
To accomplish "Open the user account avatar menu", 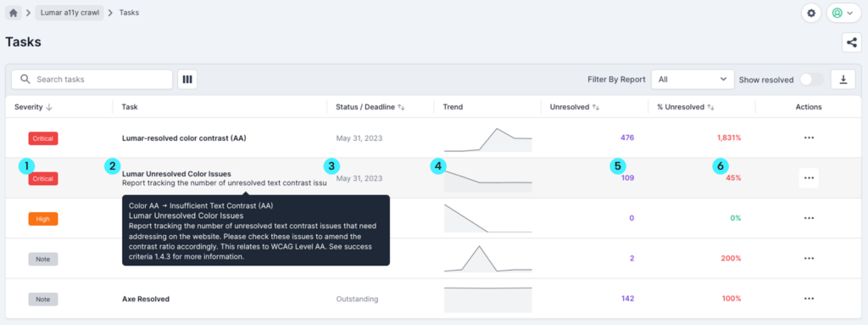I will tap(843, 13).
